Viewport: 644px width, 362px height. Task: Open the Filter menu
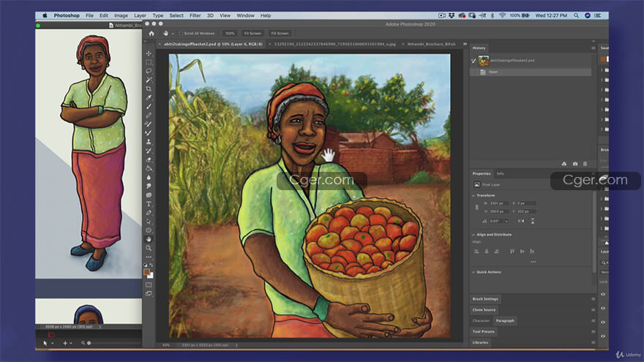point(195,15)
